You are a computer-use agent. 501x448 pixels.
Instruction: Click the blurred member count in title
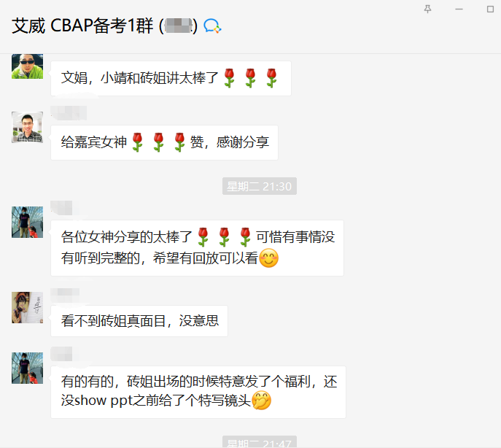(179, 26)
